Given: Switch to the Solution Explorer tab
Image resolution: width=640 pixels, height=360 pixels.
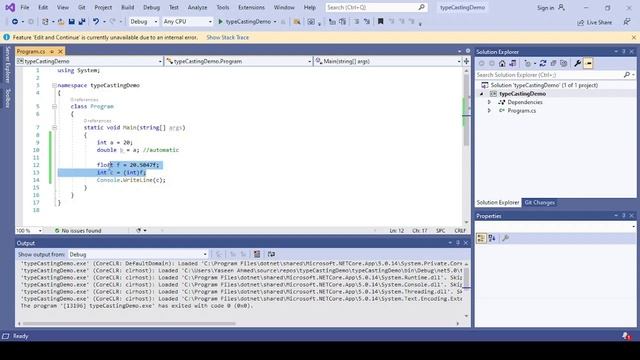Looking at the screenshot, I should point(498,203).
